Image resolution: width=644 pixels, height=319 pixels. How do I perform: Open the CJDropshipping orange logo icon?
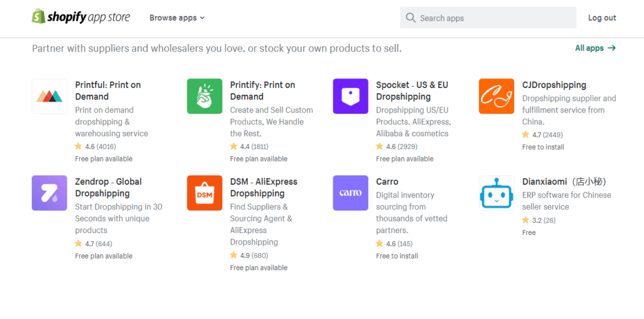tap(496, 96)
